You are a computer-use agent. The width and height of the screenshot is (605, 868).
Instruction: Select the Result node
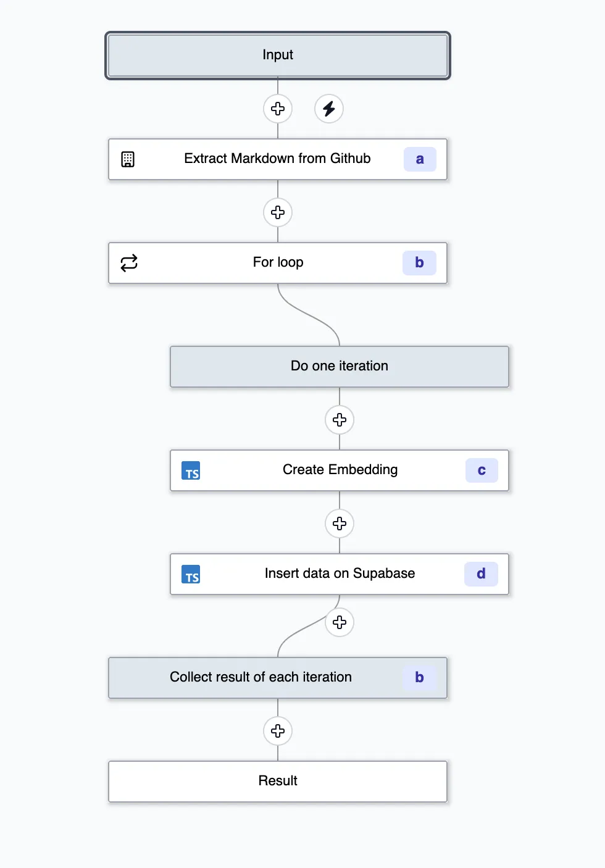tap(277, 780)
